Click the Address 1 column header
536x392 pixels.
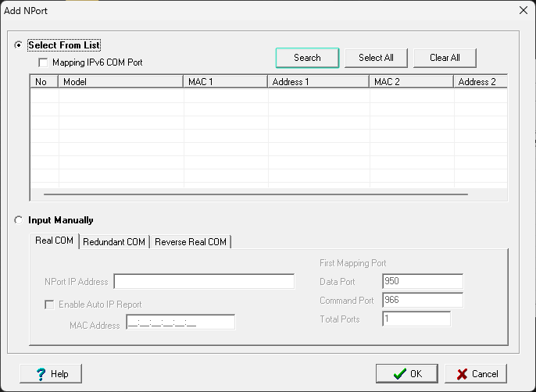(x=318, y=81)
